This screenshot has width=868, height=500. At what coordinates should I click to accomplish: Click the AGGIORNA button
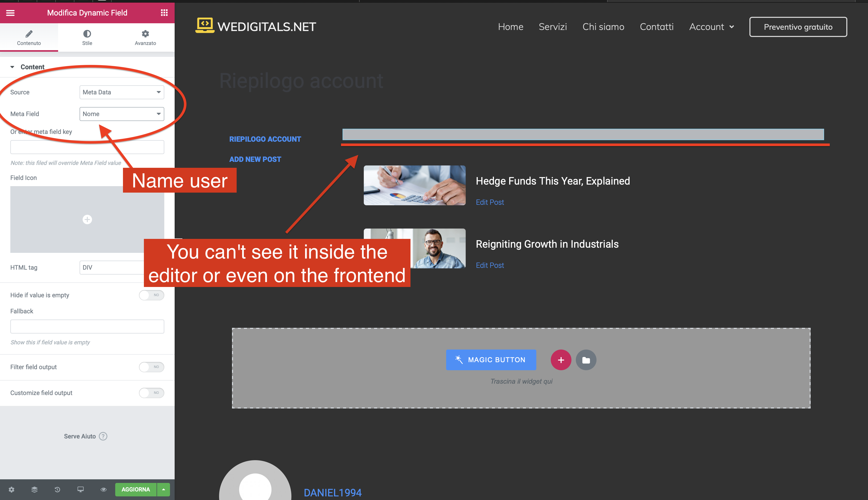[x=136, y=489]
